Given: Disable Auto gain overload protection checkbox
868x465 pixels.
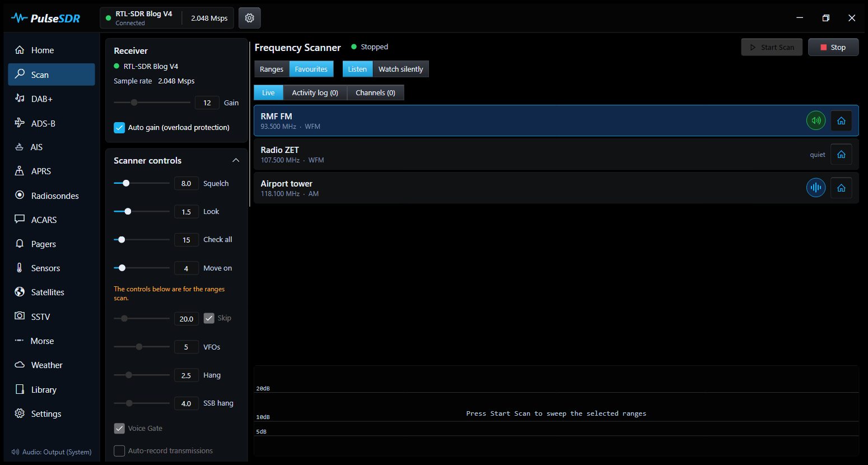Looking at the screenshot, I should click(119, 127).
